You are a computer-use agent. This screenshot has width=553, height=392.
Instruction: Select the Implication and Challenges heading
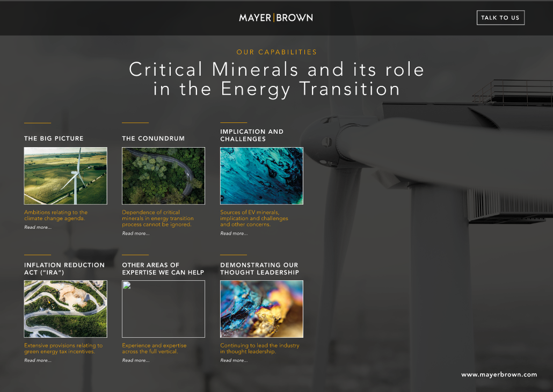click(x=252, y=135)
